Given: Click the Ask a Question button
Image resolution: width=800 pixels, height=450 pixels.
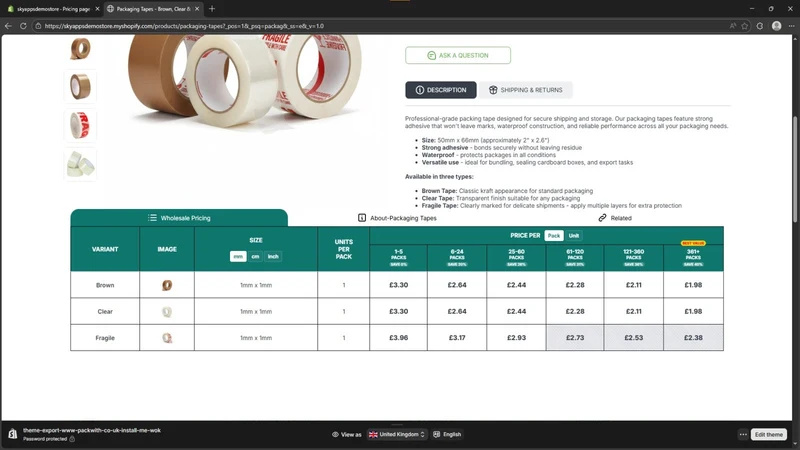Looking at the screenshot, I should tap(458, 55).
